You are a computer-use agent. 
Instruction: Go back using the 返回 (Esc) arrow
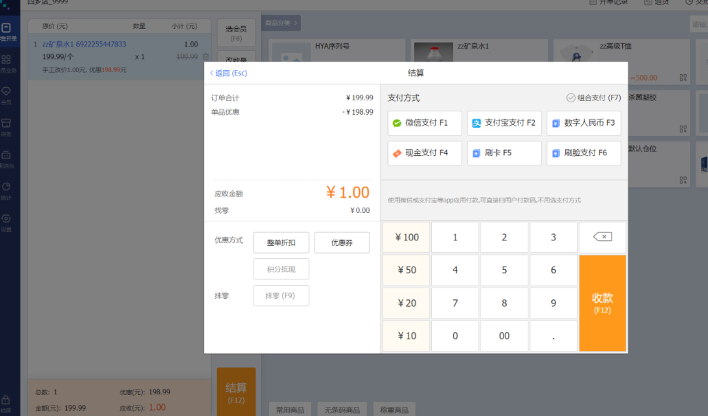click(229, 73)
